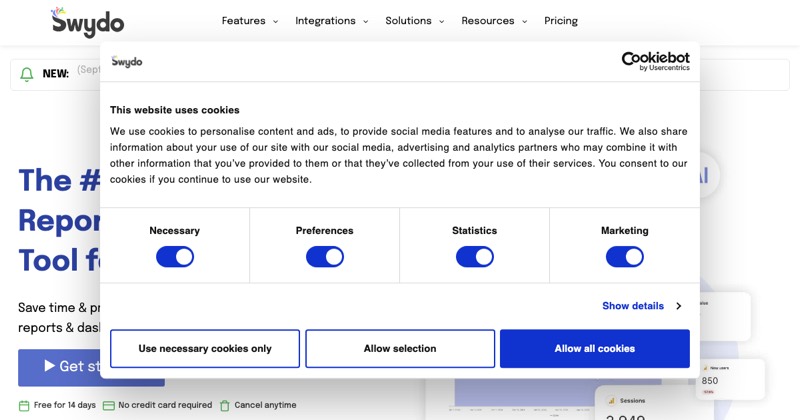Click the arrow next to Show details
The height and width of the screenshot is (420, 800).
679,306
